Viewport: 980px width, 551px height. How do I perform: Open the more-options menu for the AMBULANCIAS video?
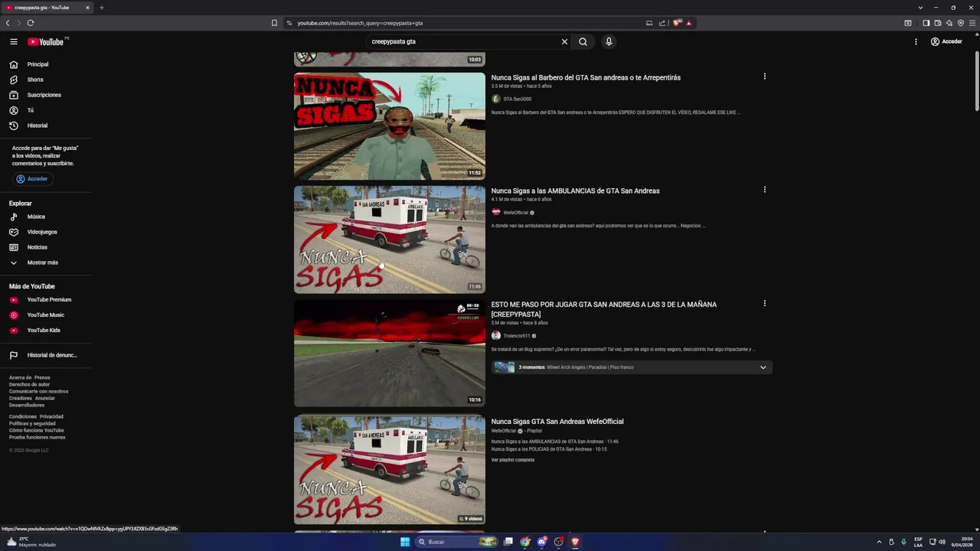click(764, 190)
